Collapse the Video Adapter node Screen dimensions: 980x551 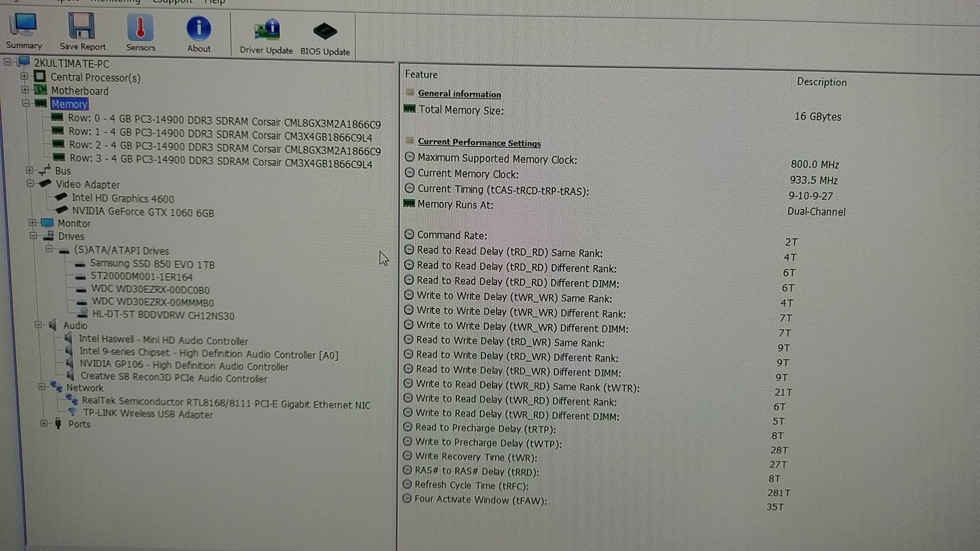[x=30, y=183]
